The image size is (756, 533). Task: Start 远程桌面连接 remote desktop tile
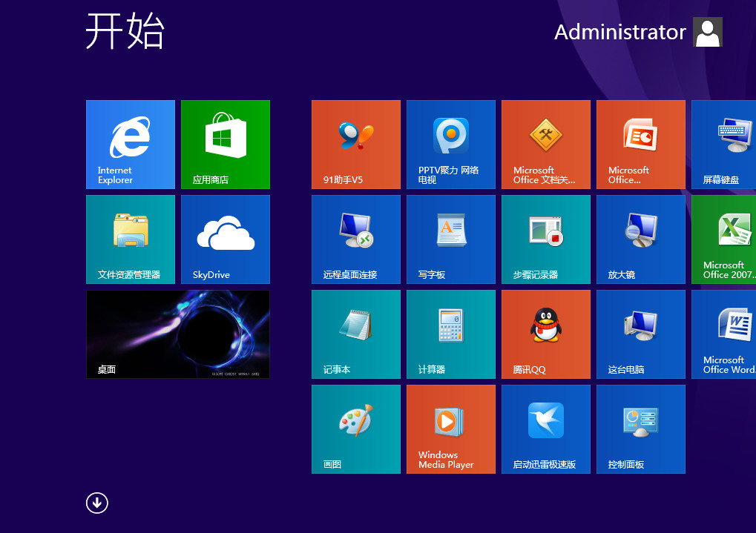[356, 239]
